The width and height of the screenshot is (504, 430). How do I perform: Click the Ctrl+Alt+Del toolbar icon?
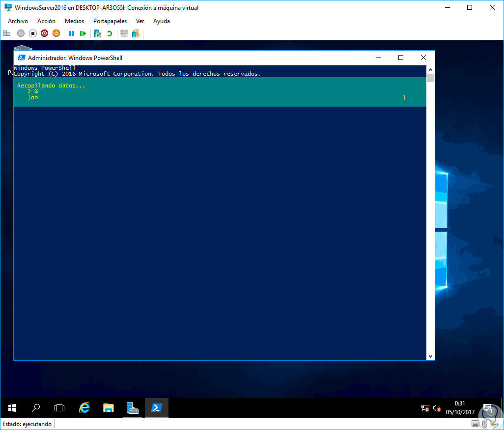(6, 33)
